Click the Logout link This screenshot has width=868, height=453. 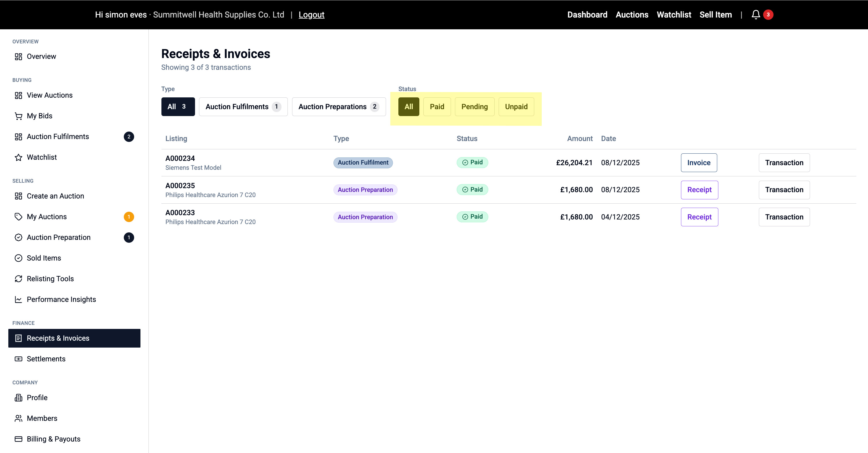pyautogui.click(x=311, y=14)
